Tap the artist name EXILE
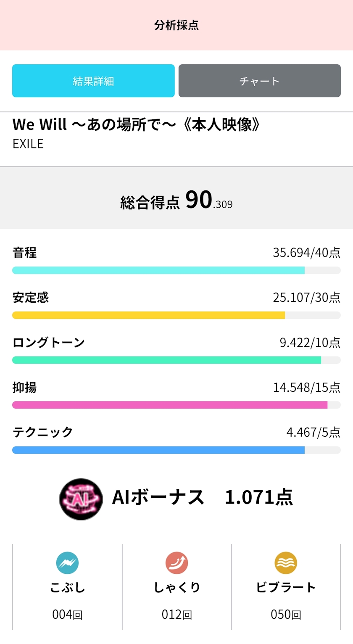Image resolution: width=353 pixels, height=644 pixels. pyautogui.click(x=28, y=144)
